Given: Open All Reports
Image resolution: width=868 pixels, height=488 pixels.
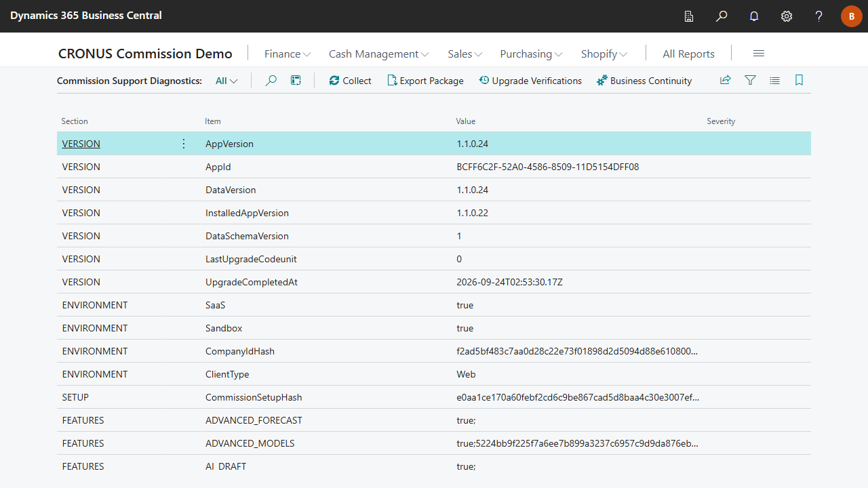Looking at the screenshot, I should click(x=688, y=54).
